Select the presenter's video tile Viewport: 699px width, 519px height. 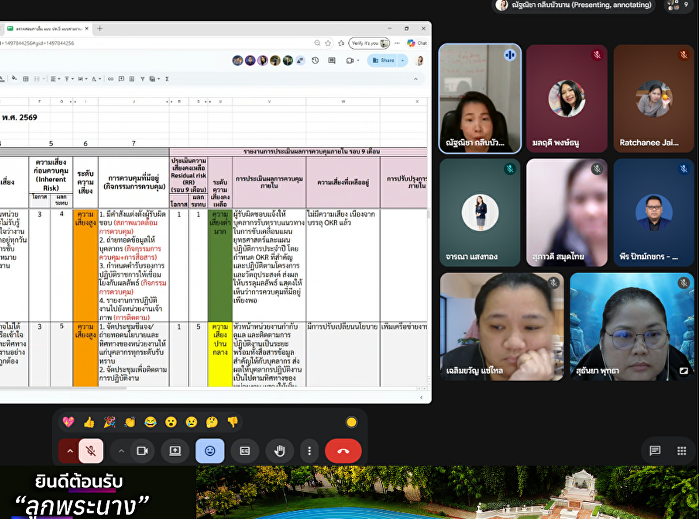(x=480, y=99)
